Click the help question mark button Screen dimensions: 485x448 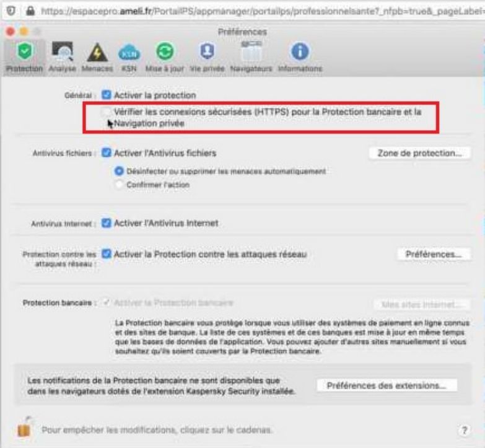pyautogui.click(x=465, y=430)
